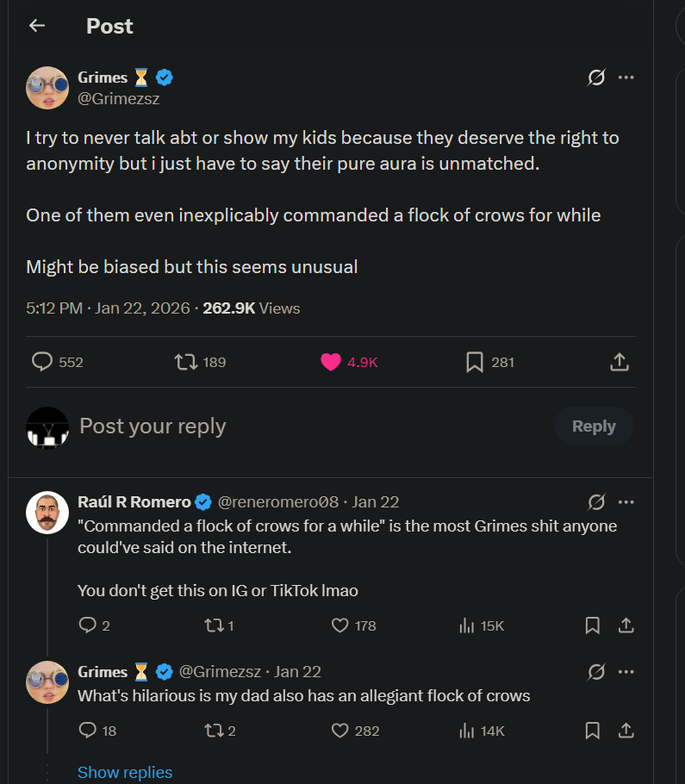Screen dimensions: 685x784
Task: Like Raúl R Romero's reply with 178 likes
Action: 340,625
